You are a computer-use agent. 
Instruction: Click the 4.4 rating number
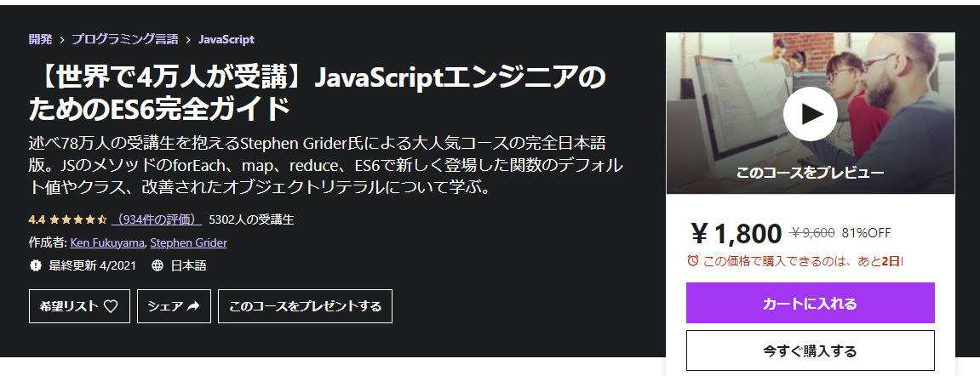point(37,219)
